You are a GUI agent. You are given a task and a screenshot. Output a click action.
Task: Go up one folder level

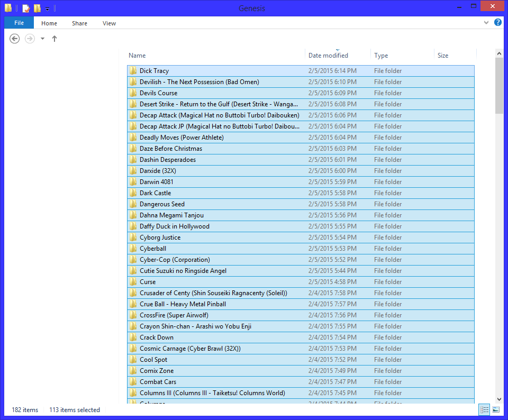tap(55, 39)
